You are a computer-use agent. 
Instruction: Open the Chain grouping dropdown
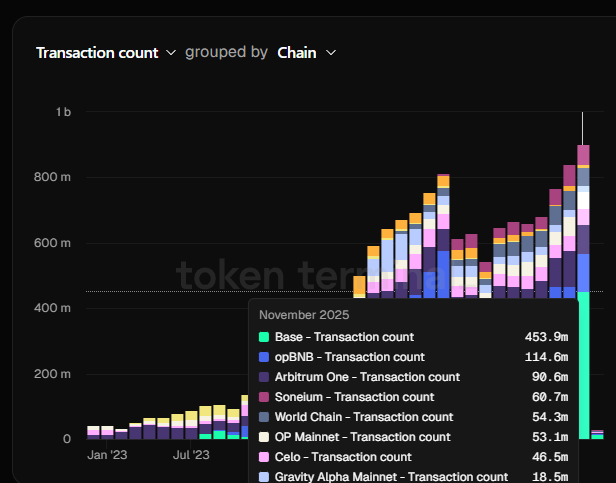point(297,52)
